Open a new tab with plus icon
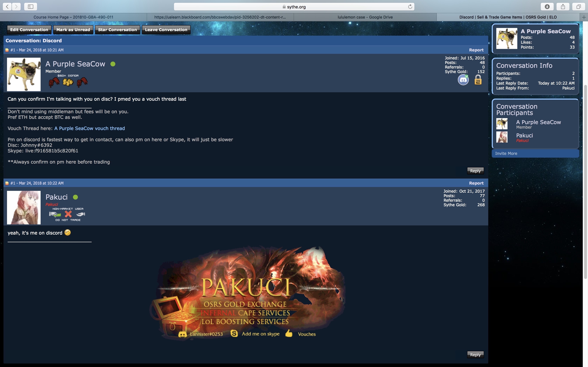Image resolution: width=588 pixels, height=367 pixels. pyautogui.click(x=584, y=17)
